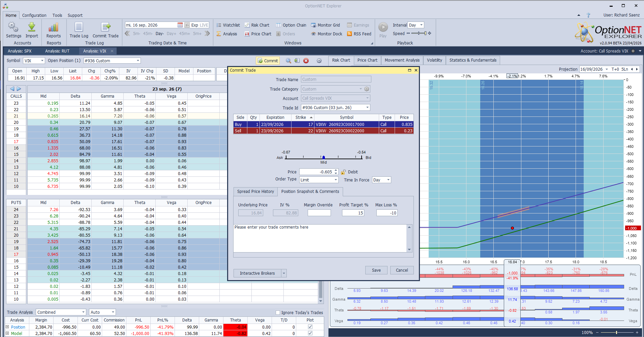644x337 pixels.
Task: Click the Import download arrow icon
Action: click(32, 27)
